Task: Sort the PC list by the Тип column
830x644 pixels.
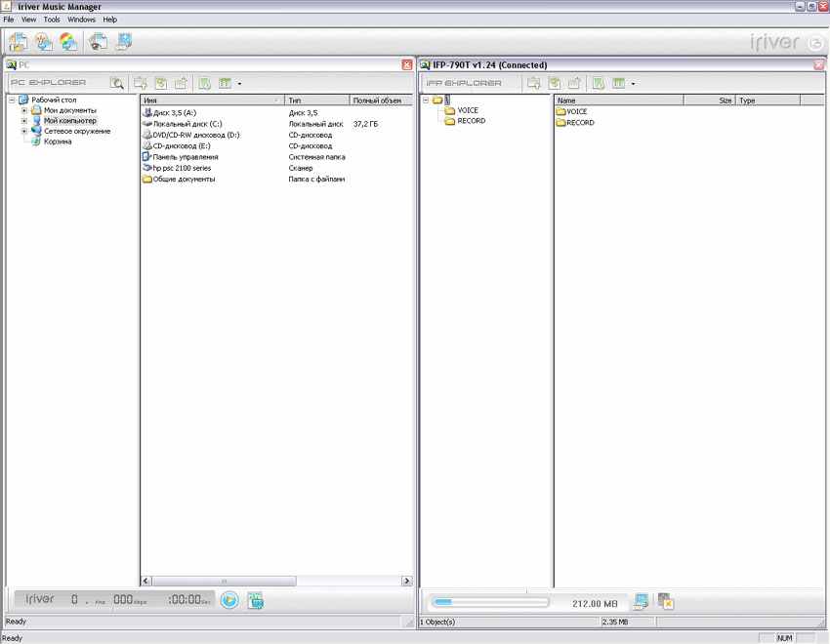Action: click(x=317, y=100)
